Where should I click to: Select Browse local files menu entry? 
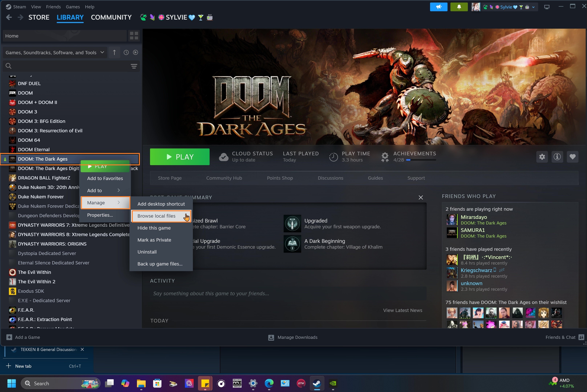coord(156,216)
